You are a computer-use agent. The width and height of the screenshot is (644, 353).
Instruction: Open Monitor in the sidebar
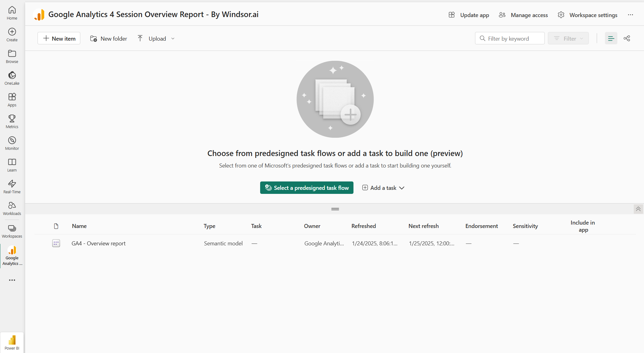(12, 143)
